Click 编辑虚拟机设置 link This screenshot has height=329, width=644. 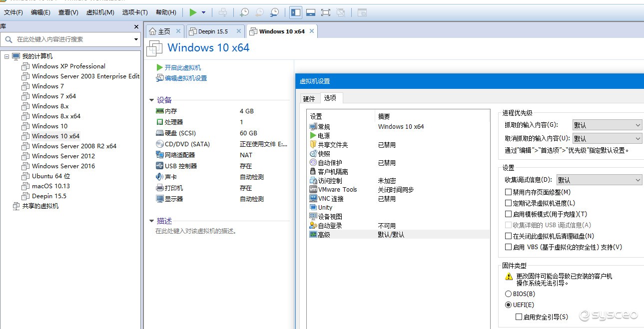pyautogui.click(x=186, y=78)
